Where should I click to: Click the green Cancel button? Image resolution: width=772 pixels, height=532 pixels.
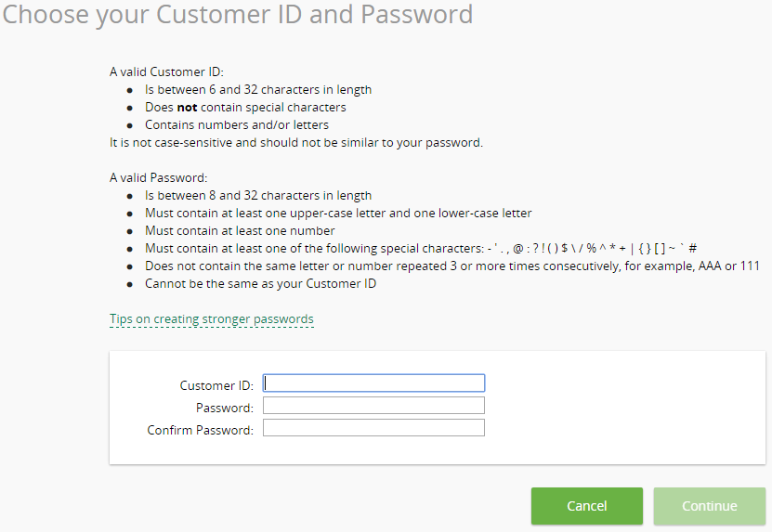pyautogui.click(x=587, y=506)
